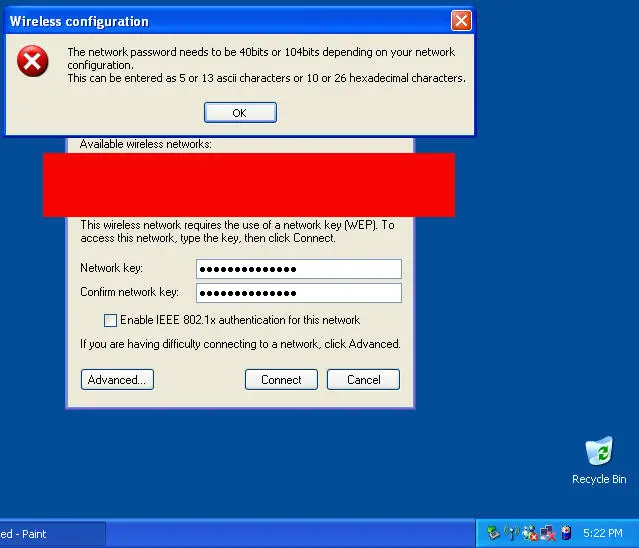
Task: Click the battery power tray icon
Action: (x=566, y=533)
